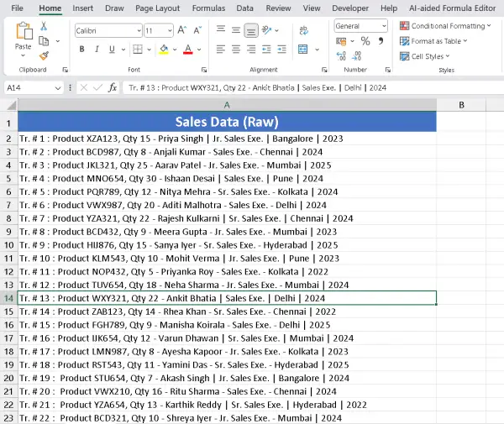Select the Format Painter brush

click(x=45, y=55)
